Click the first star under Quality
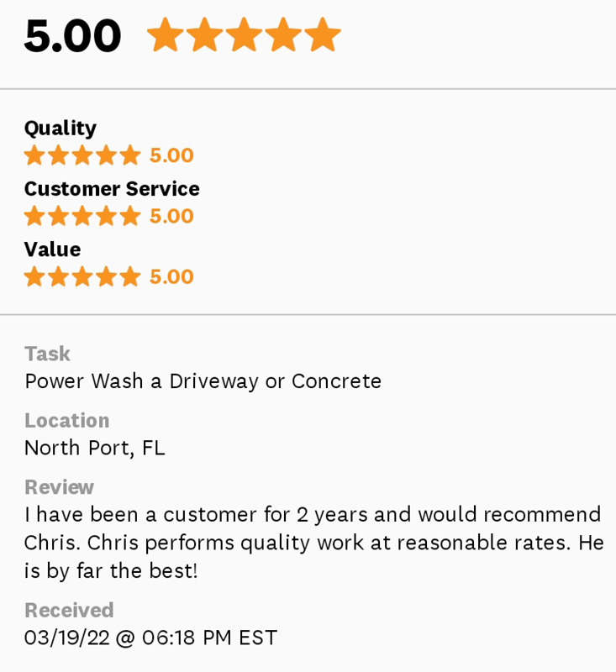The image size is (616, 672). [34, 155]
